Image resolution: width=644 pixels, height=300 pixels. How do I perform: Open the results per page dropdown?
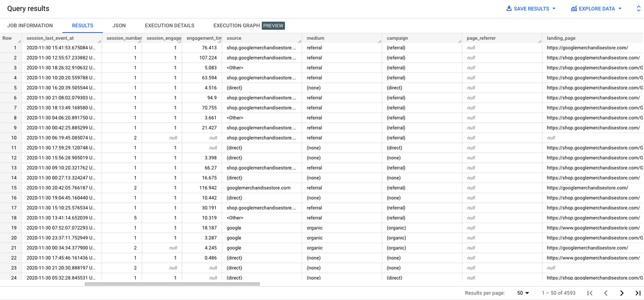click(x=523, y=293)
